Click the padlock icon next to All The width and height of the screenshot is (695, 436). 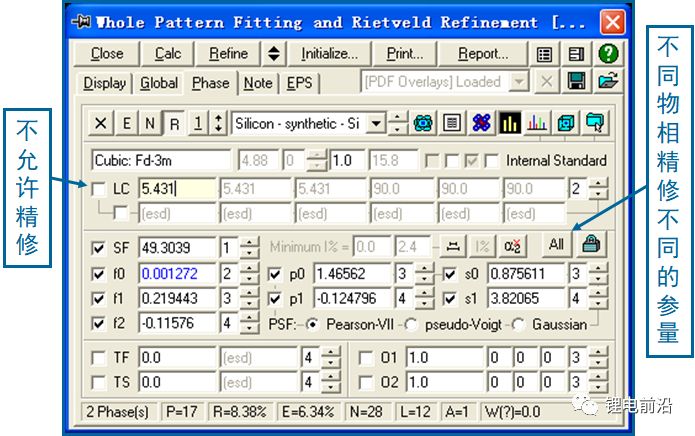click(591, 245)
